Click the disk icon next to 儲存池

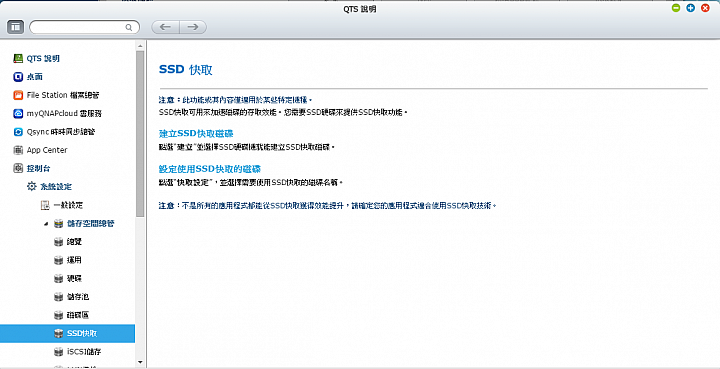point(58,297)
